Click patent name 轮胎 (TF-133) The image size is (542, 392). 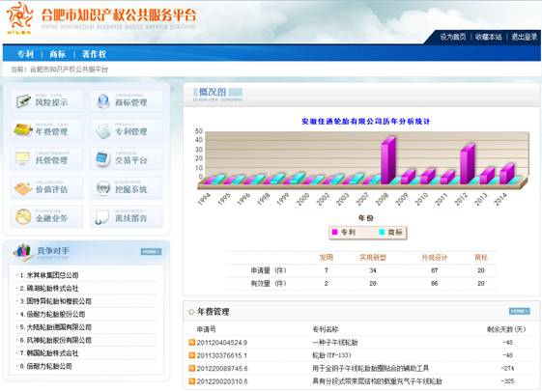pos(331,355)
